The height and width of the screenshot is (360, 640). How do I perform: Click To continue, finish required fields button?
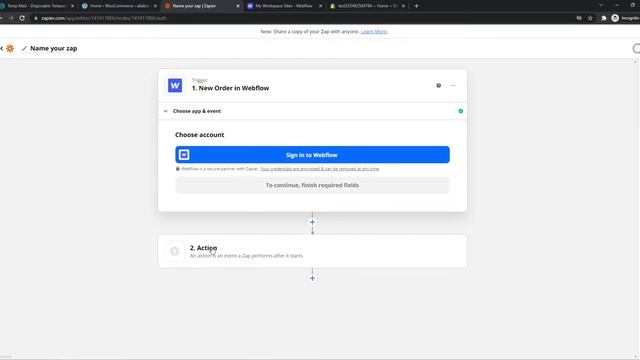[x=312, y=185]
